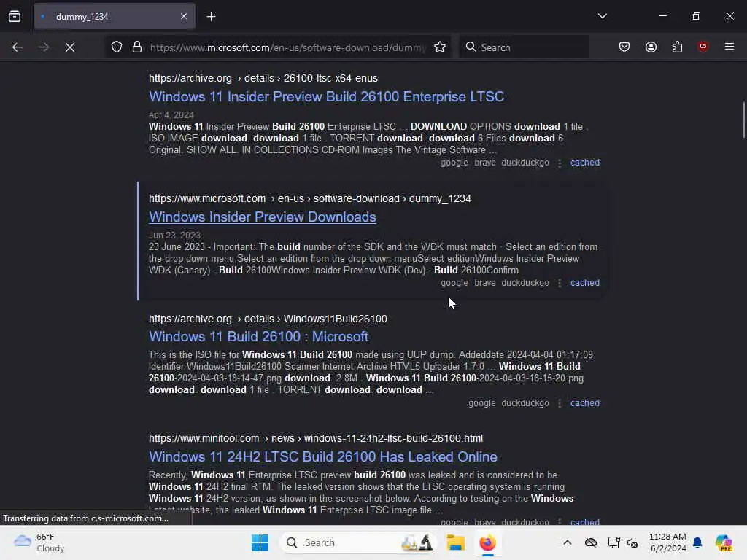Click brave for Enterprise LTSC archive result
Screen dimensions: 747x560
tap(485, 163)
